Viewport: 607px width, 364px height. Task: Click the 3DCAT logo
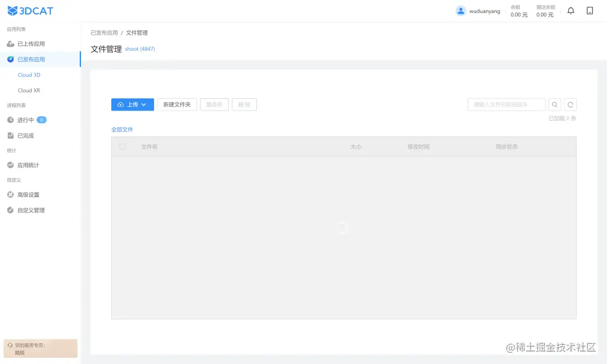tap(30, 11)
